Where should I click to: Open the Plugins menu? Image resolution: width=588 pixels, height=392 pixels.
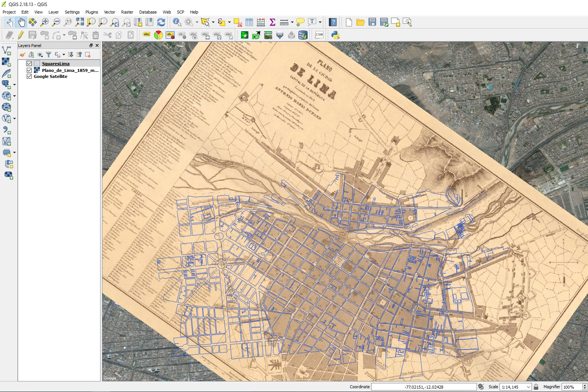pyautogui.click(x=91, y=12)
